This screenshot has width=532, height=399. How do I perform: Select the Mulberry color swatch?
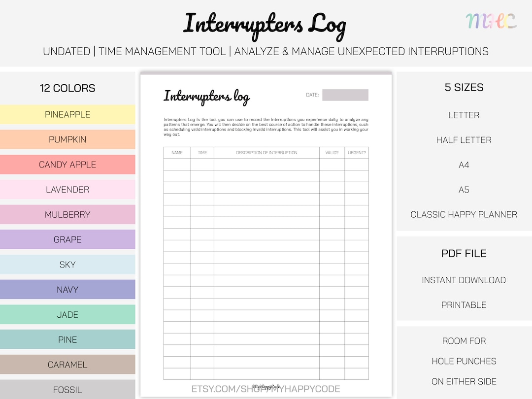(x=67, y=214)
